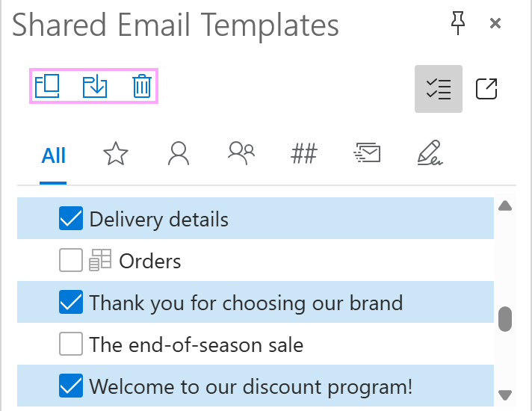
Task: Pin the Shared Email Templates pane
Action: pyautogui.click(x=457, y=23)
